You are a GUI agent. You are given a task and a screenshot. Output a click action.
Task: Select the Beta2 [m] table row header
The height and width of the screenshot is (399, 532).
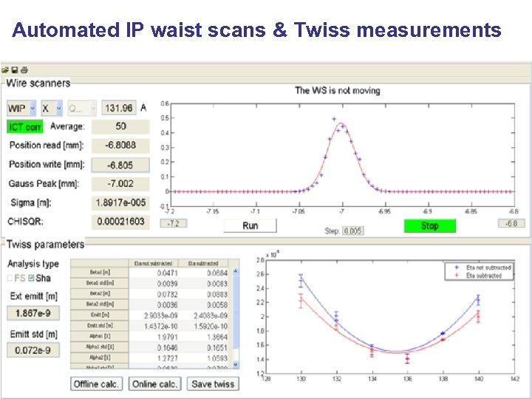pyautogui.click(x=100, y=293)
